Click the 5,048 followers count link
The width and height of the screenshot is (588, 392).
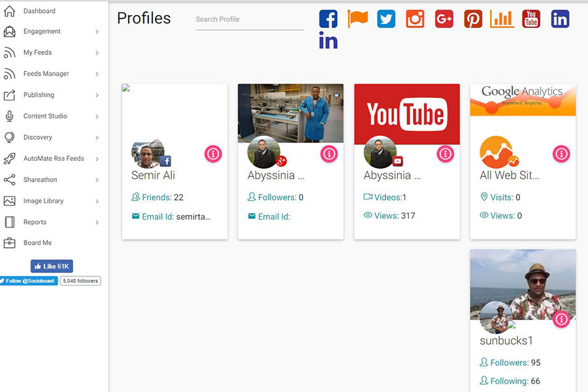click(80, 281)
